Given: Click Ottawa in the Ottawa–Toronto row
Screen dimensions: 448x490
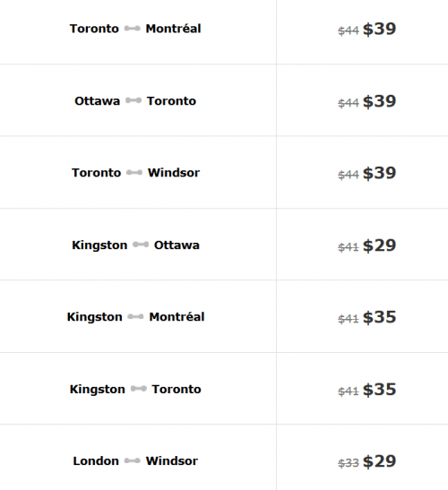Looking at the screenshot, I should pos(98,101).
